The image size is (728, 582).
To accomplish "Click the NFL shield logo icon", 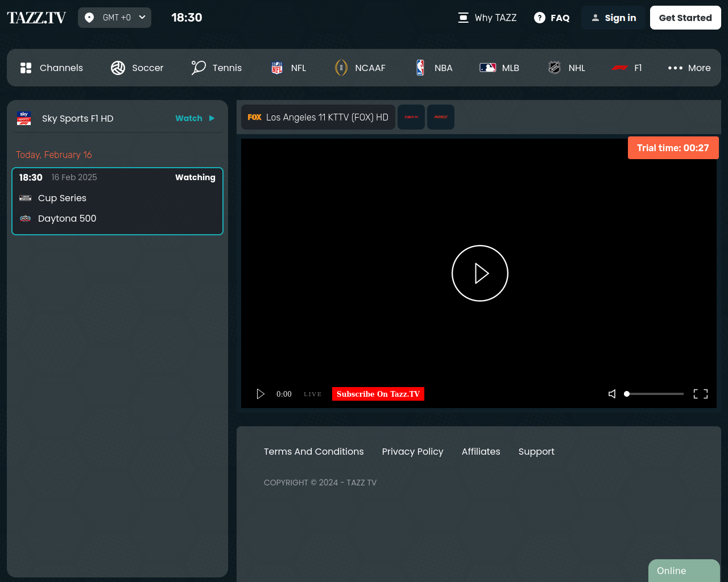I will [x=277, y=68].
